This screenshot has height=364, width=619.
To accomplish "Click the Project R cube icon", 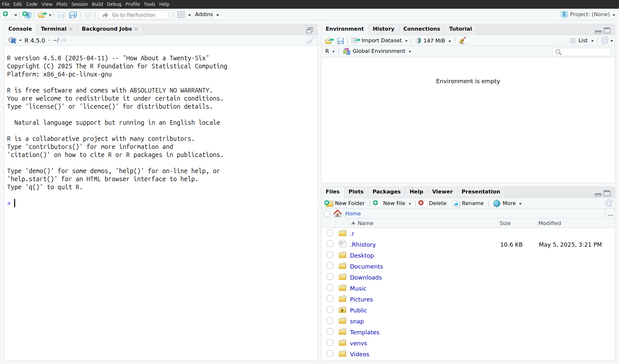I will [564, 15].
